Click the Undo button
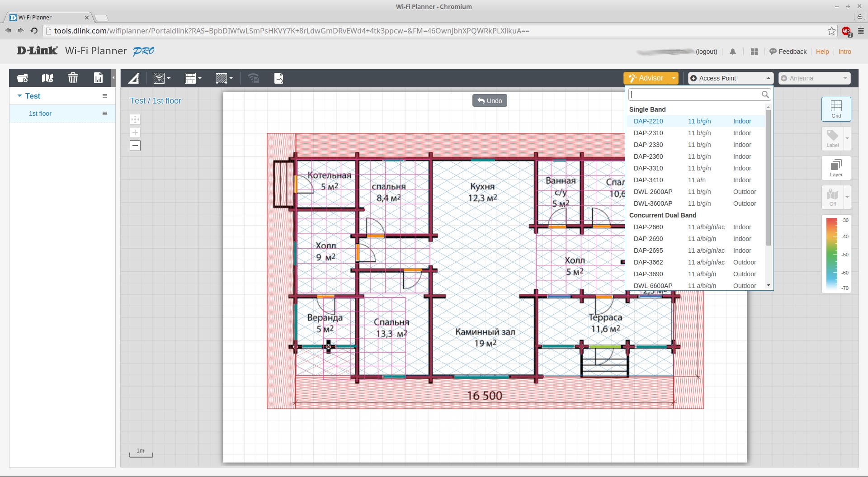 click(490, 101)
